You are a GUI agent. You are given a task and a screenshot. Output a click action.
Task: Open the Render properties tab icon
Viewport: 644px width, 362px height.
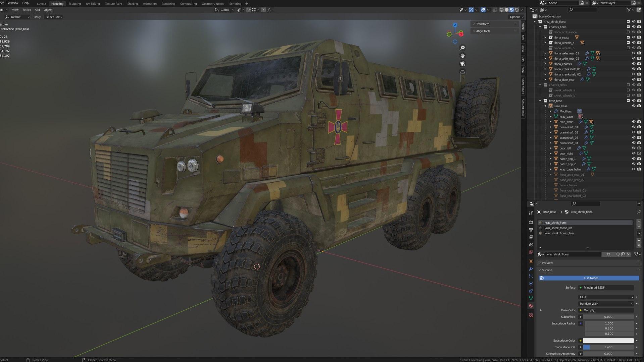pos(531,222)
